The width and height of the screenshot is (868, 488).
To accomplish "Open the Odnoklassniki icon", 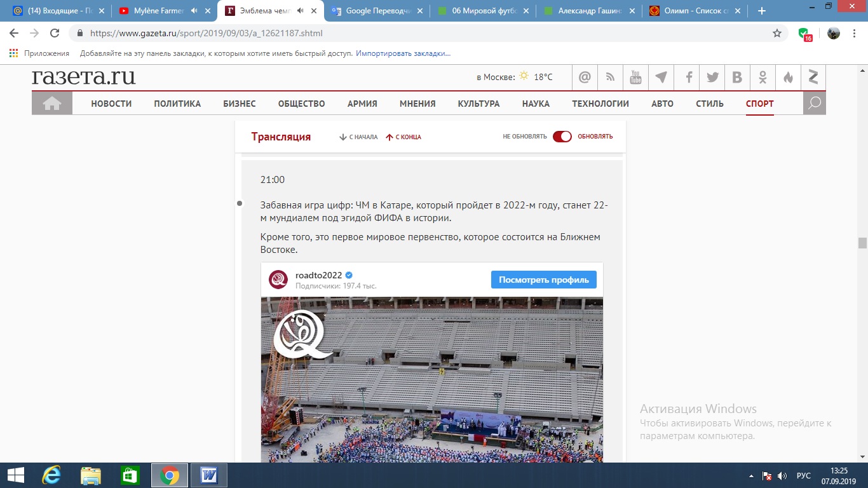I will [x=763, y=78].
